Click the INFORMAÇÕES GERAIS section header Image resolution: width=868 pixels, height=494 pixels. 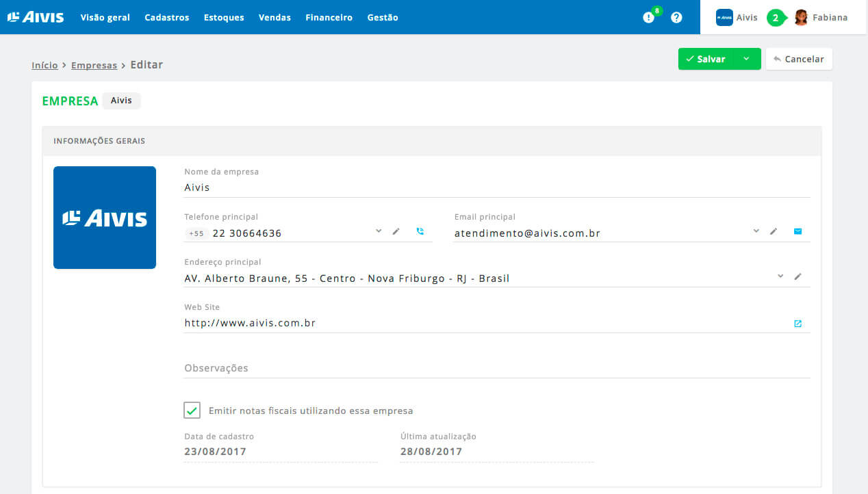pyautogui.click(x=432, y=141)
